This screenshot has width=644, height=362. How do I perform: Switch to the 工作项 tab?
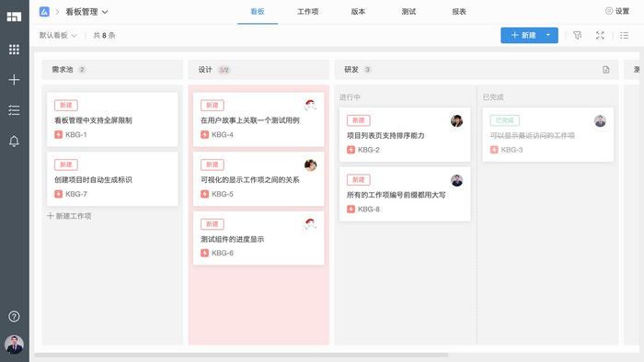pos(308,11)
